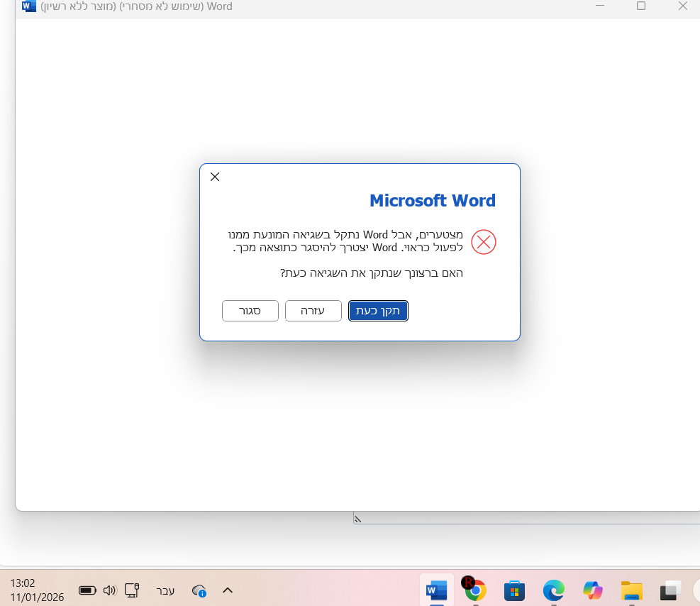Screen dimensions: 700x606
Task: Launch Microsoft Edge from the taskbar
Action: tap(554, 590)
